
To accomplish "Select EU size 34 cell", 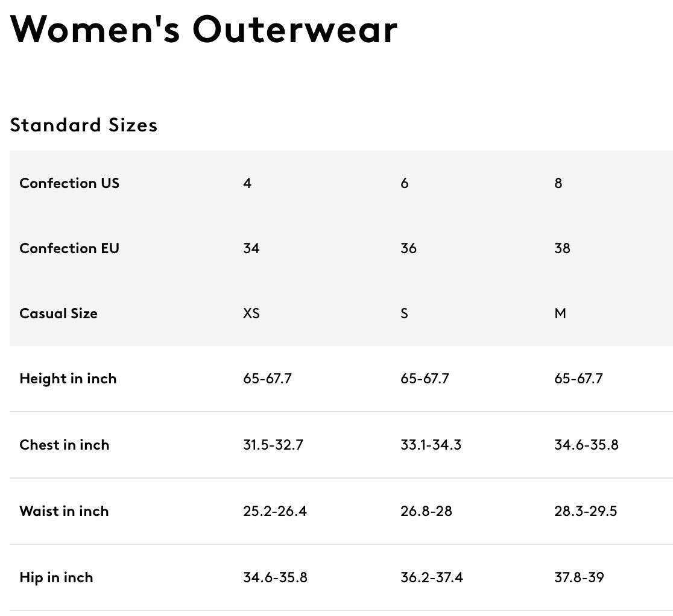I will pos(251,248).
